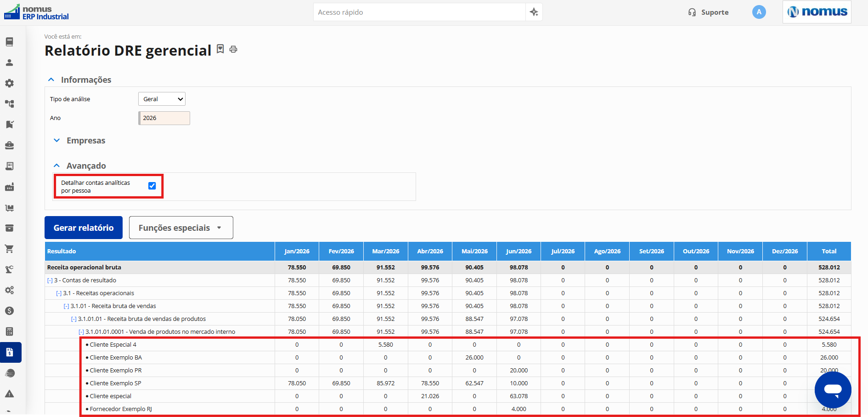Image resolution: width=868 pixels, height=417 pixels.
Task: Click the Ano input field
Action: 164,118
